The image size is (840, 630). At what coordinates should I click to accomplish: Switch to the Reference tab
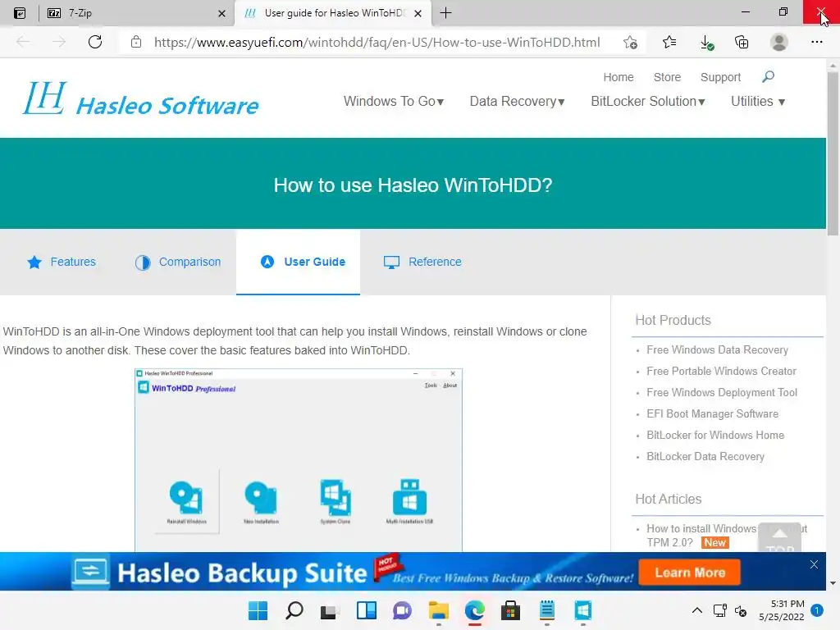pos(422,262)
